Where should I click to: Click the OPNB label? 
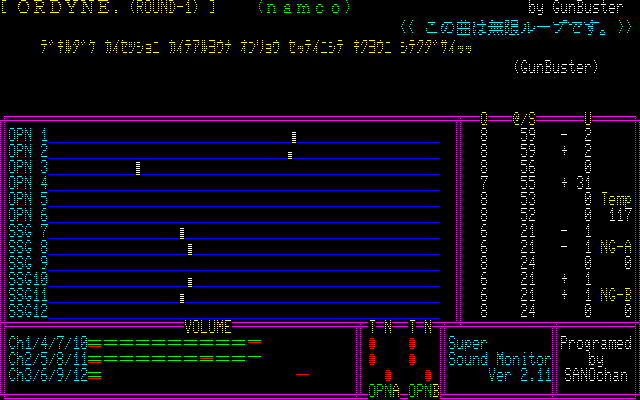[424, 391]
